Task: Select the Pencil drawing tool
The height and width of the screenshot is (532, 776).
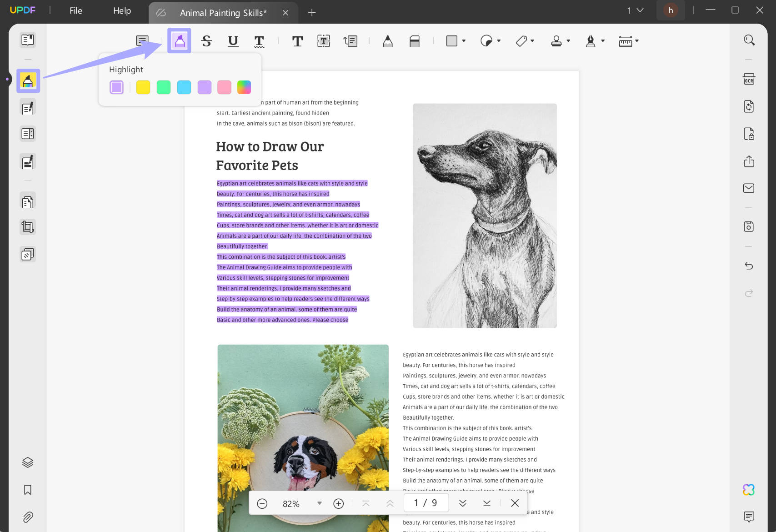Action: (x=387, y=41)
